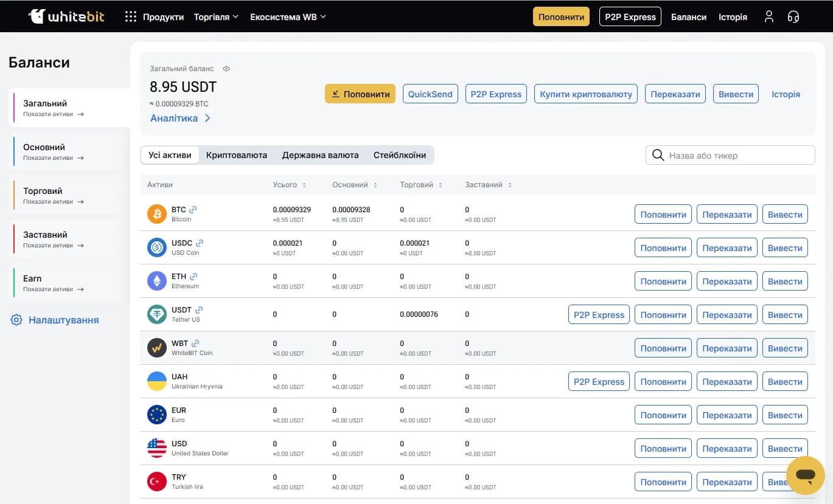Click the Bitcoin coin icon
Viewport: 833px width, 504px height.
[157, 214]
